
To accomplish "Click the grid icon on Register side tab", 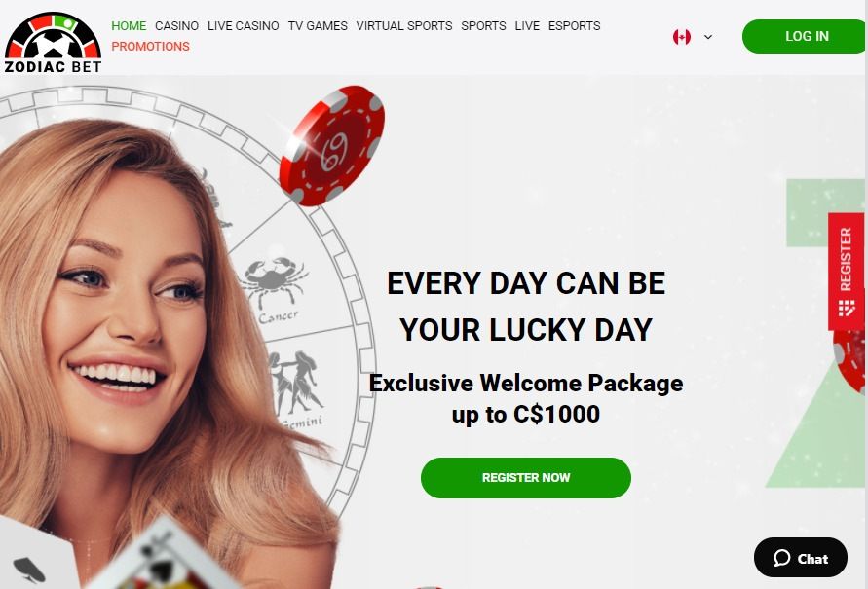I will pyautogui.click(x=847, y=308).
